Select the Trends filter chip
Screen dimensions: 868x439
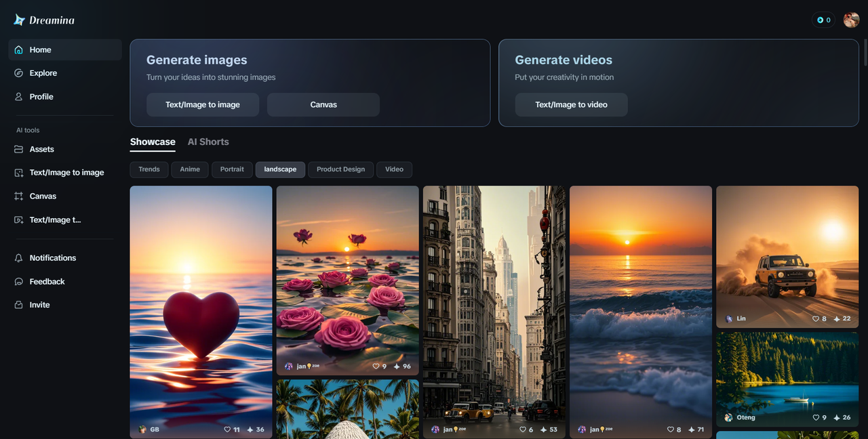coord(149,169)
